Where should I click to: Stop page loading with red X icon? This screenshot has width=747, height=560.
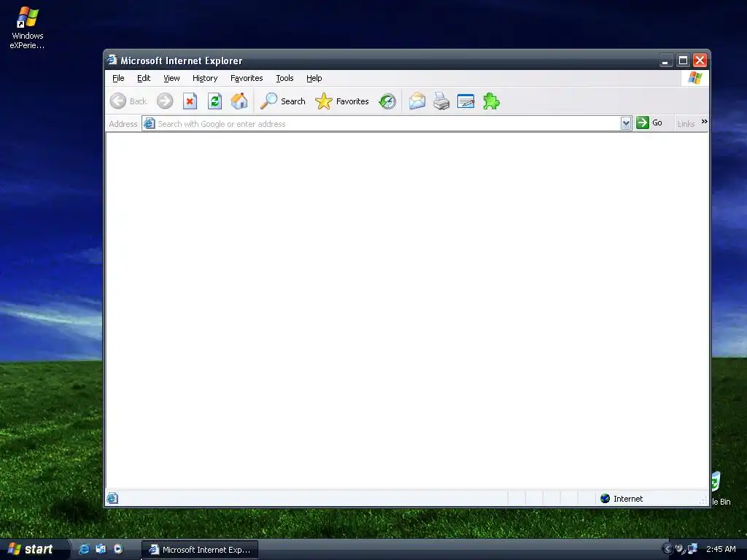click(x=190, y=101)
